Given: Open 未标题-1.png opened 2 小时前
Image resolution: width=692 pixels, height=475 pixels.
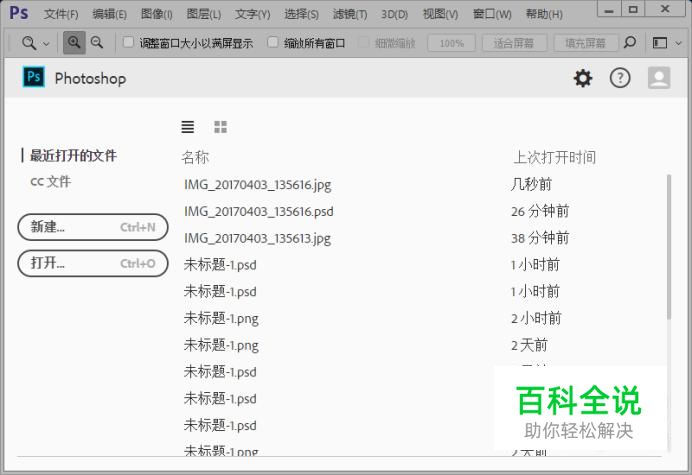Looking at the screenshot, I should (x=221, y=318).
